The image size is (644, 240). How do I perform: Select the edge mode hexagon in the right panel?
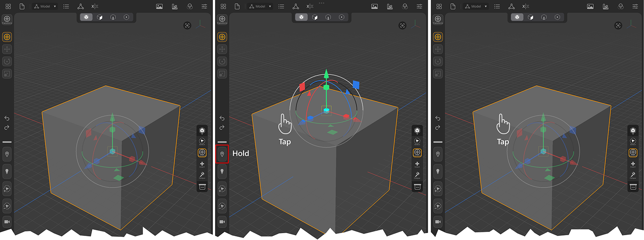click(x=544, y=17)
